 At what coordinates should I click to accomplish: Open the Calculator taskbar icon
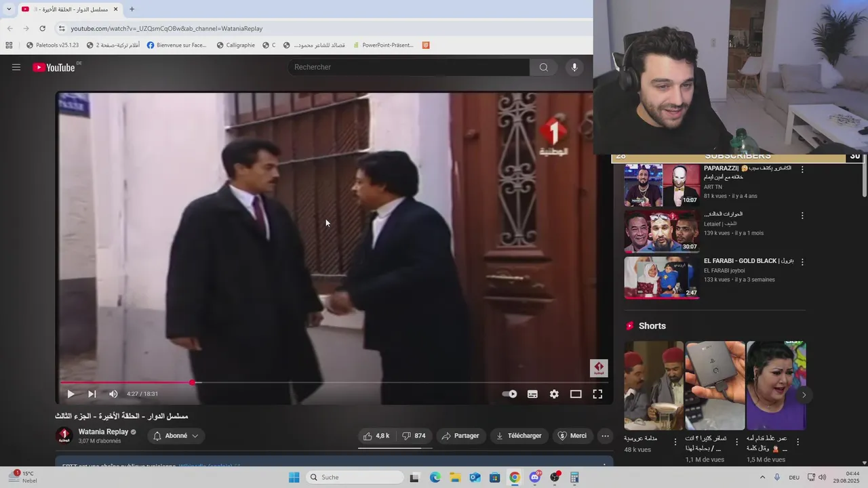pos(574,477)
